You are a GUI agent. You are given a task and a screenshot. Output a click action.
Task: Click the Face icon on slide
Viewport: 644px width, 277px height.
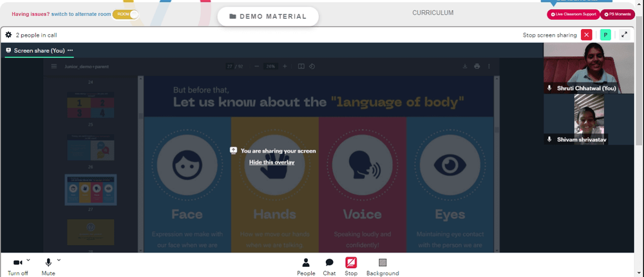pos(187,165)
